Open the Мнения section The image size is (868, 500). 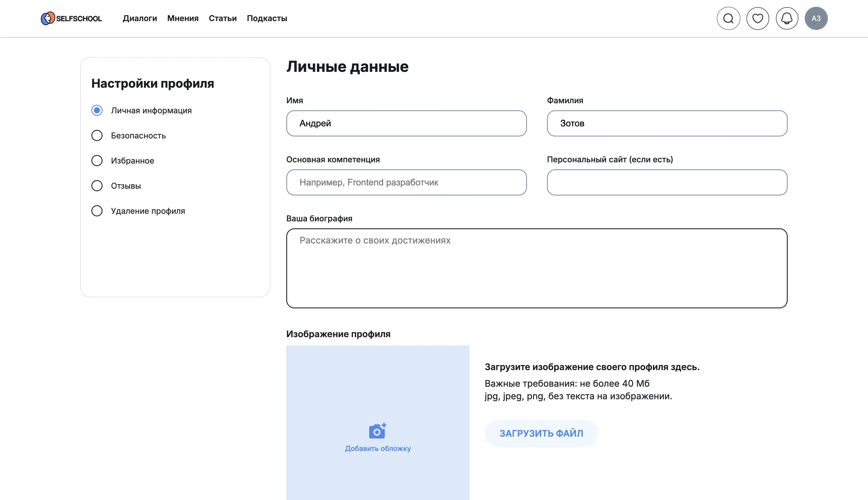[183, 18]
